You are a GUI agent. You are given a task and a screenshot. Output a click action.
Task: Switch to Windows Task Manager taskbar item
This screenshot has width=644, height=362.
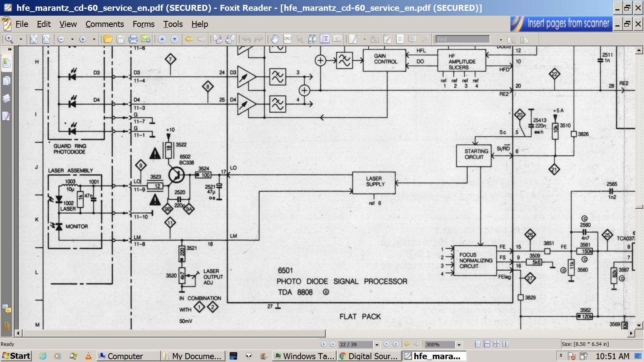(x=304, y=356)
